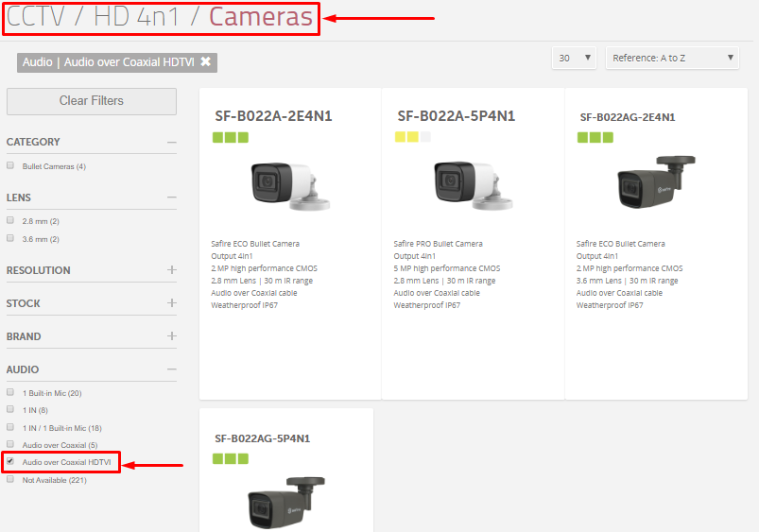Open product SF-B022A-2E4N1 title
Image resolution: width=759 pixels, height=532 pixels.
273,116
